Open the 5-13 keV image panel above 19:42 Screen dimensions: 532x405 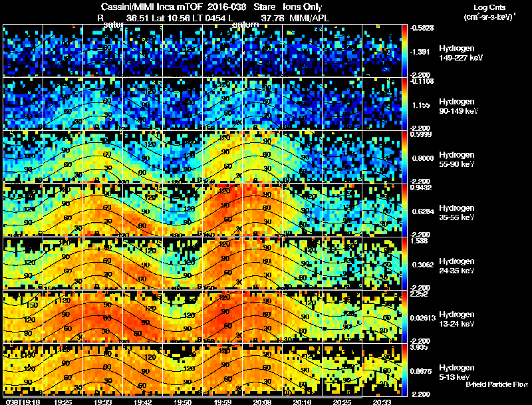click(143, 370)
